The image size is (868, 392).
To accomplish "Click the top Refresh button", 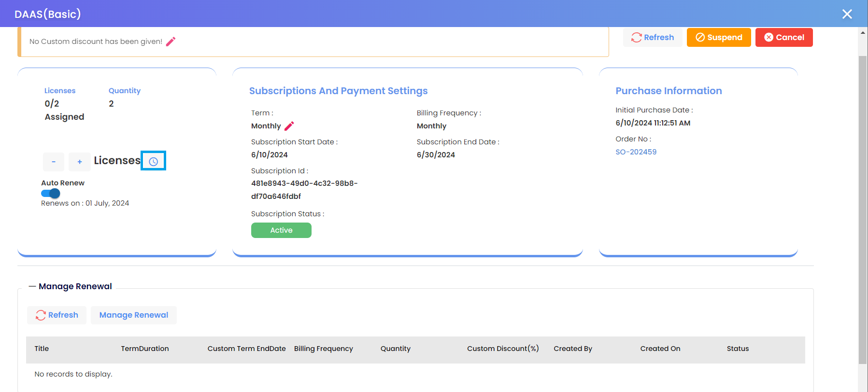I will point(653,37).
